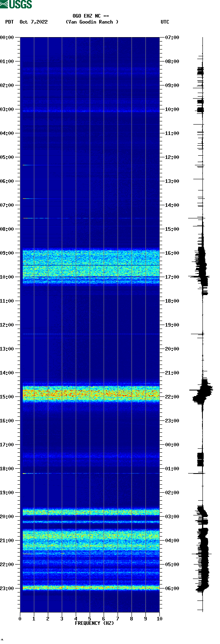Click the UTC time label '06:00'
220x644 pixels.
tap(172, 589)
